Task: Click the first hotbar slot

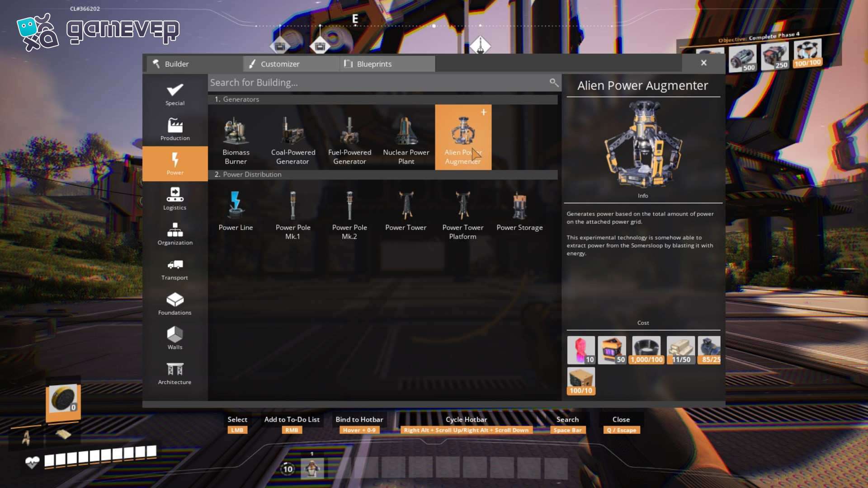Action: point(312,468)
